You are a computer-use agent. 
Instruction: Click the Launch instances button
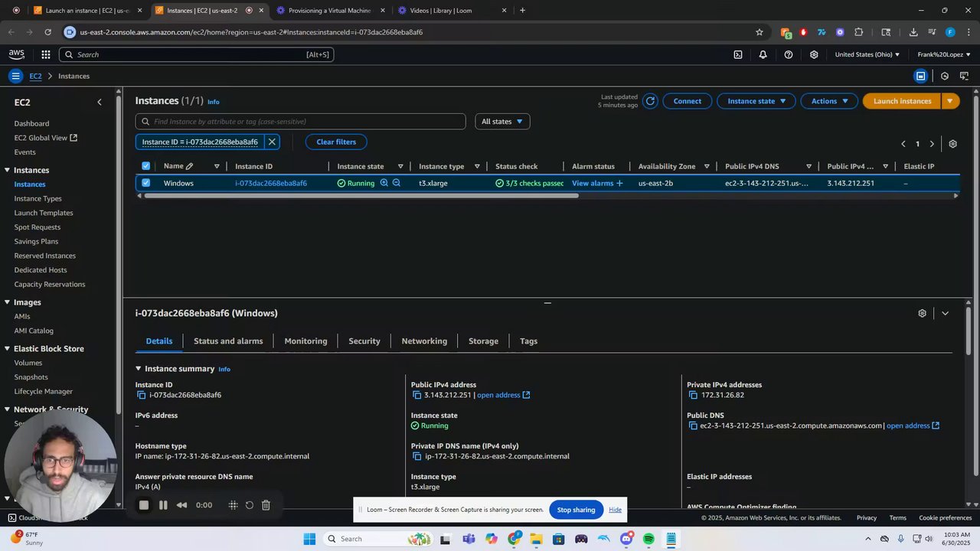pyautogui.click(x=902, y=101)
